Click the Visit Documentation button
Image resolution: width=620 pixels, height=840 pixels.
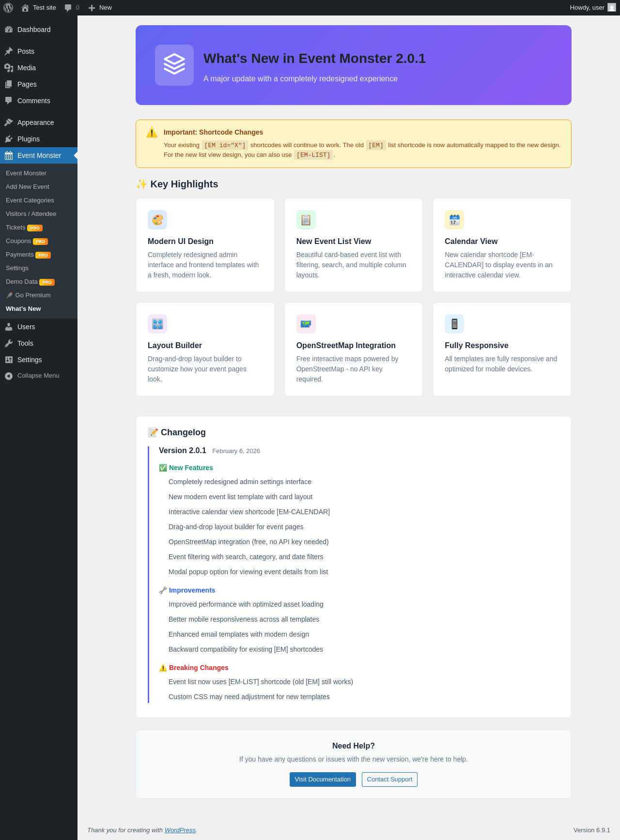click(x=323, y=779)
